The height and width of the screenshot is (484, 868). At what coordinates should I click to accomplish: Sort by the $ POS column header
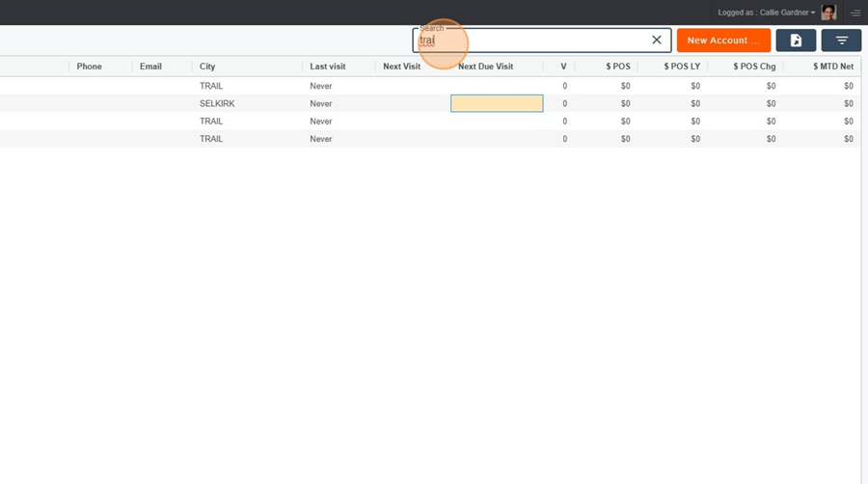618,67
